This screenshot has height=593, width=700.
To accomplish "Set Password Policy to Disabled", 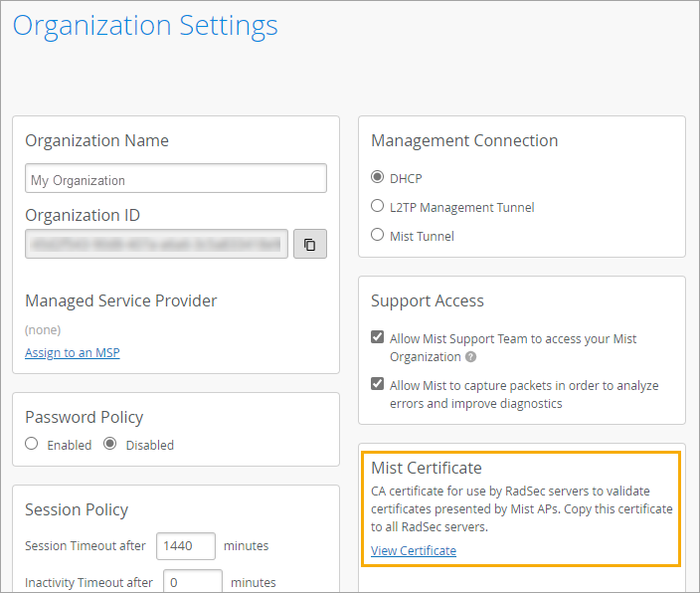I will tap(110, 445).
